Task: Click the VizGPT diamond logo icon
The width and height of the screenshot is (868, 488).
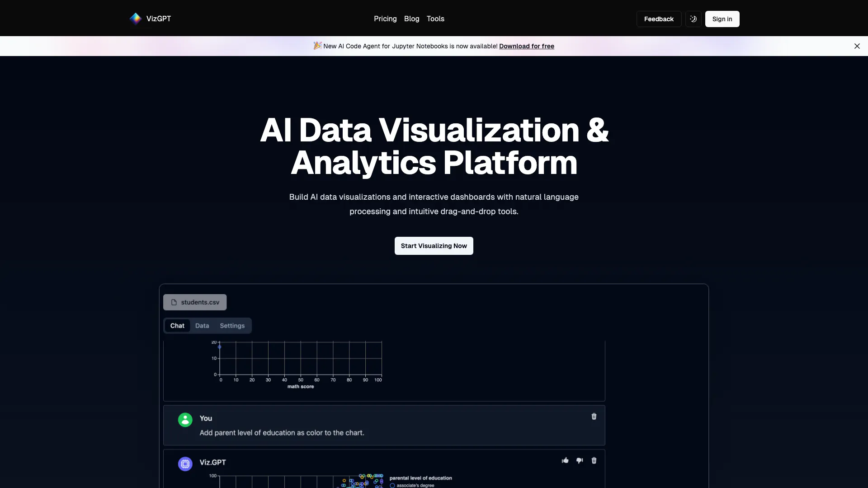Action: click(136, 19)
